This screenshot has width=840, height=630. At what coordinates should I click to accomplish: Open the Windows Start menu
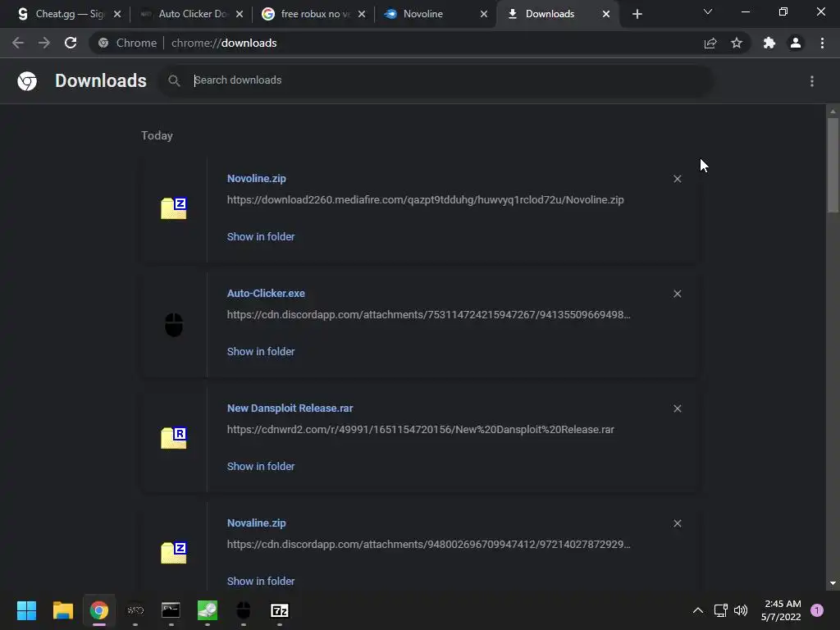pyautogui.click(x=26, y=610)
